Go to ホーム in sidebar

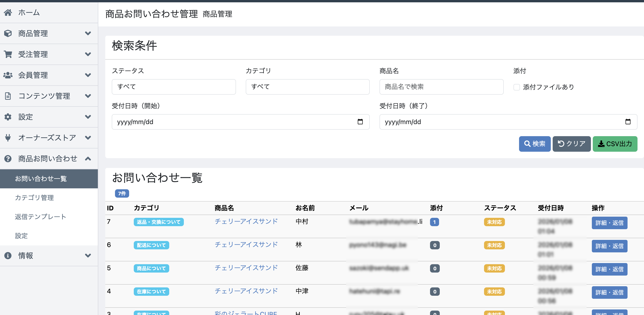(49, 12)
